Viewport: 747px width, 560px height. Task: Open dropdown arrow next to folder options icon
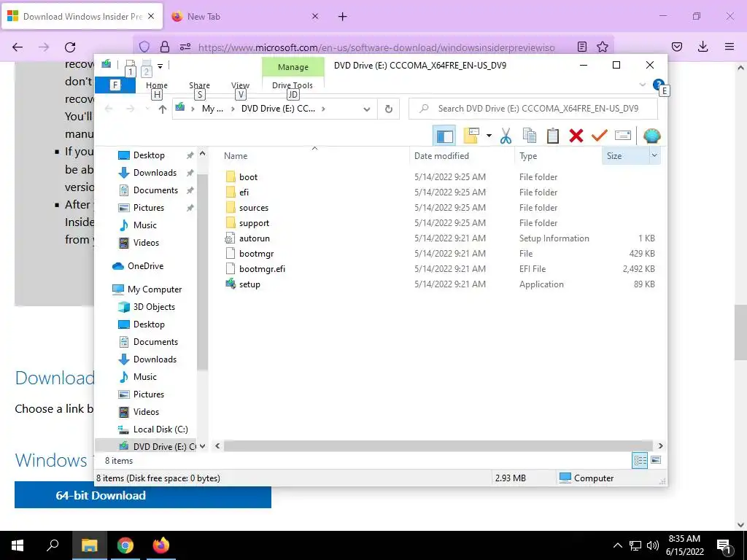coord(489,136)
